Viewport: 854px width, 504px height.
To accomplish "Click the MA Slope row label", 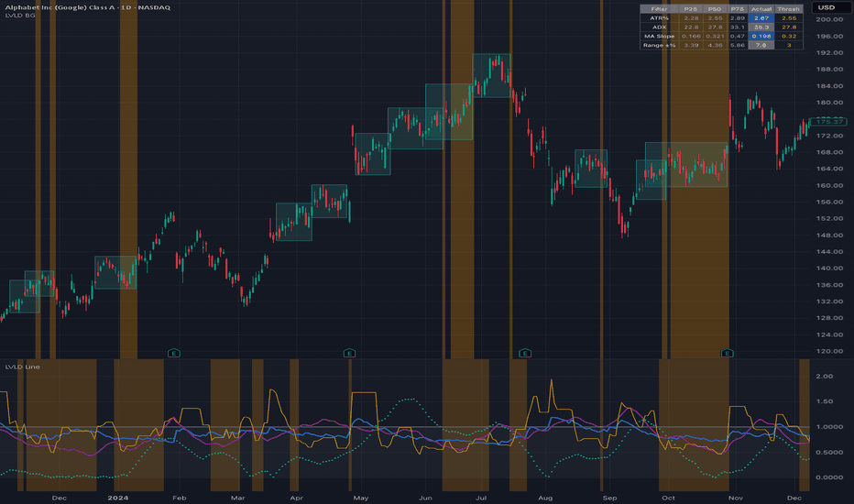I will (x=659, y=36).
